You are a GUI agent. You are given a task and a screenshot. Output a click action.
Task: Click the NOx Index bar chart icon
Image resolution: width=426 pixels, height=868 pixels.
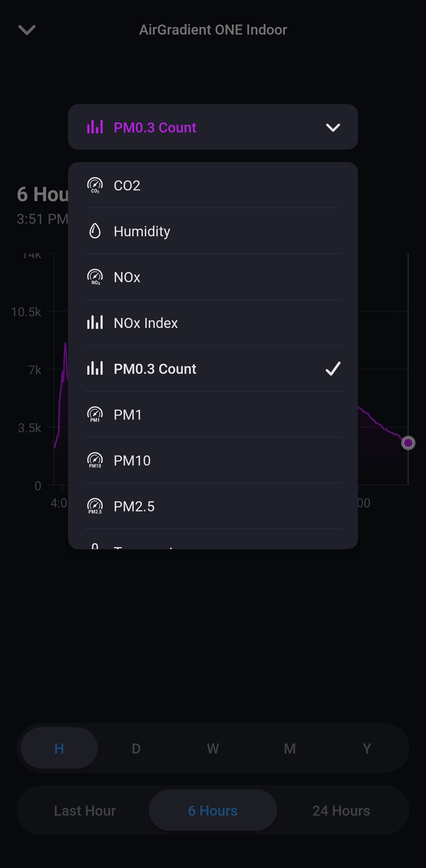[95, 323]
